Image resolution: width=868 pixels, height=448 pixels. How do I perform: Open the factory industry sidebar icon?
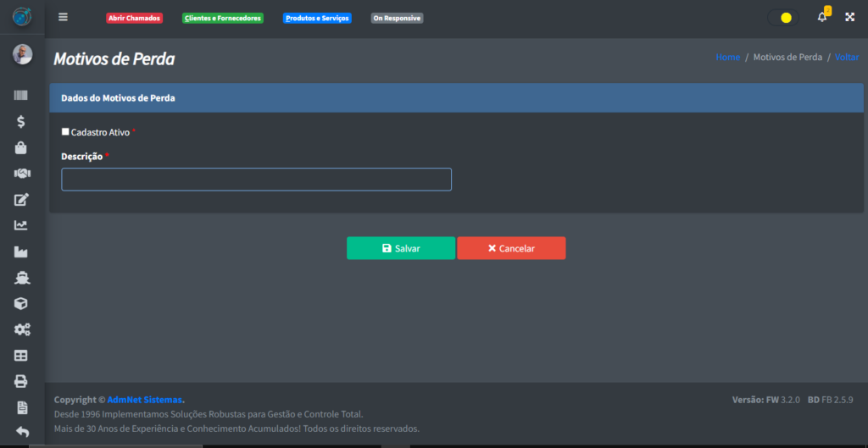pos(21,252)
